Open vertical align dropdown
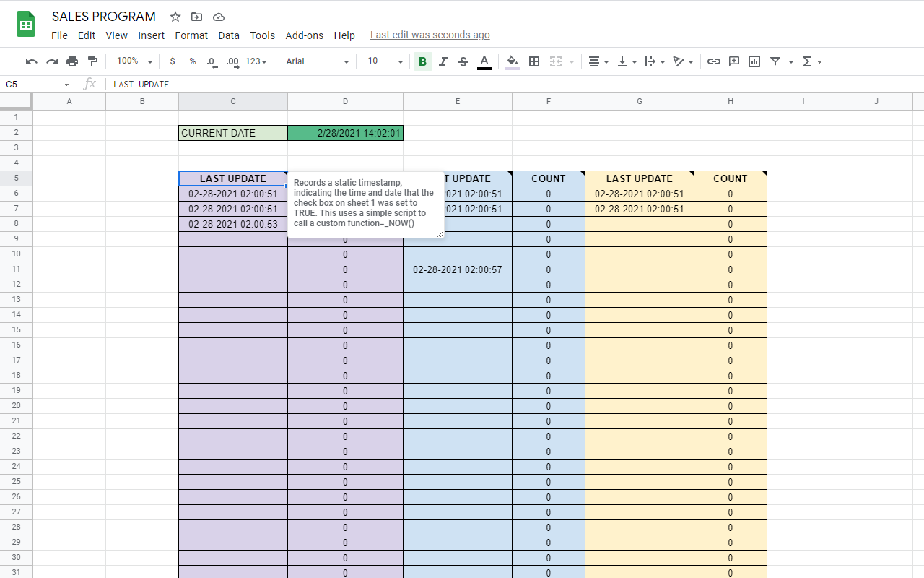 tap(627, 61)
